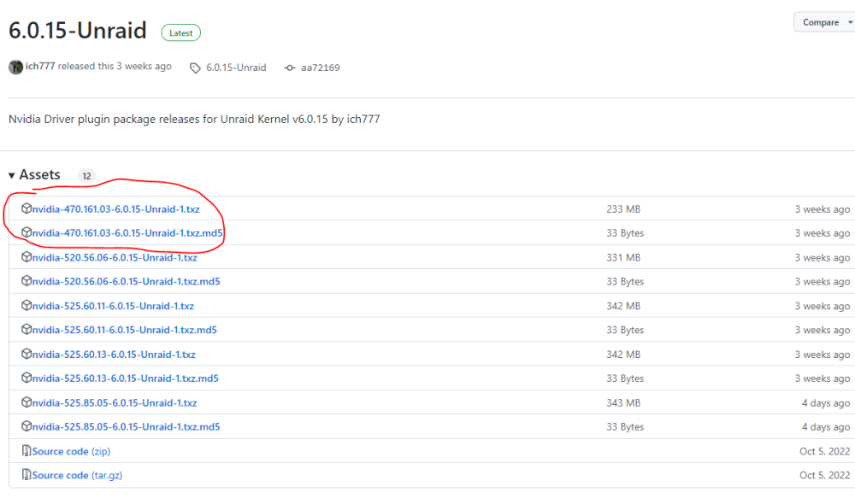Click the tag icon next to 6.0.15-Unraid
855x504 pixels.
[x=195, y=68]
